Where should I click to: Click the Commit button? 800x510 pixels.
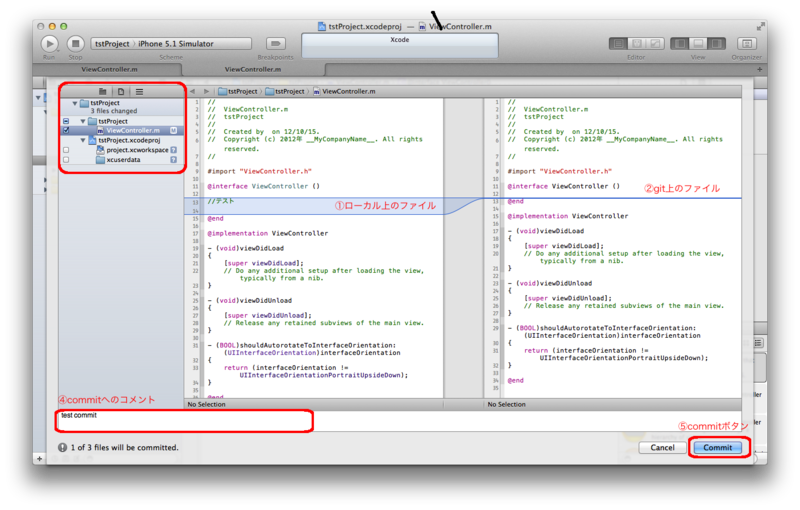click(x=718, y=447)
